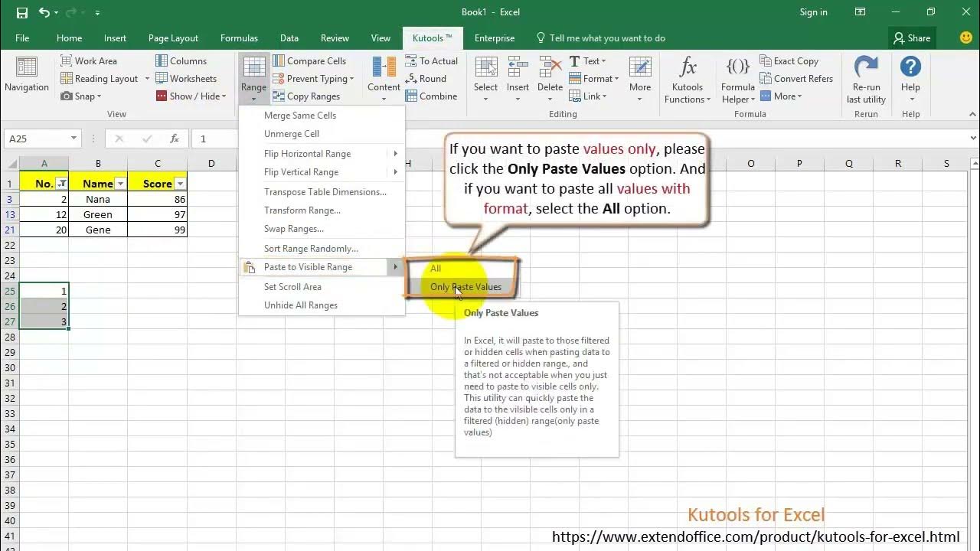Select Paste to Visible Range
The height and width of the screenshot is (551, 980).
tap(322, 267)
